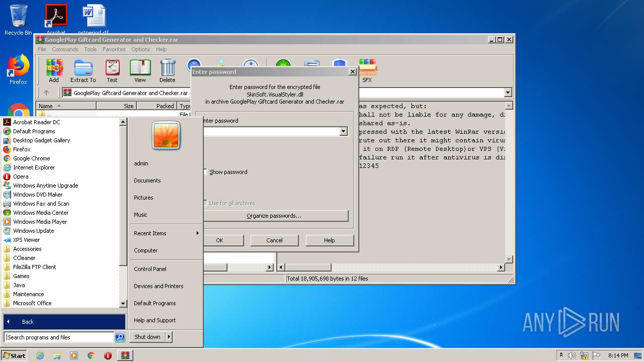Click the Add toolbar icon in WinRAR
Viewport: 644px width, 362px height.
pyautogui.click(x=54, y=70)
